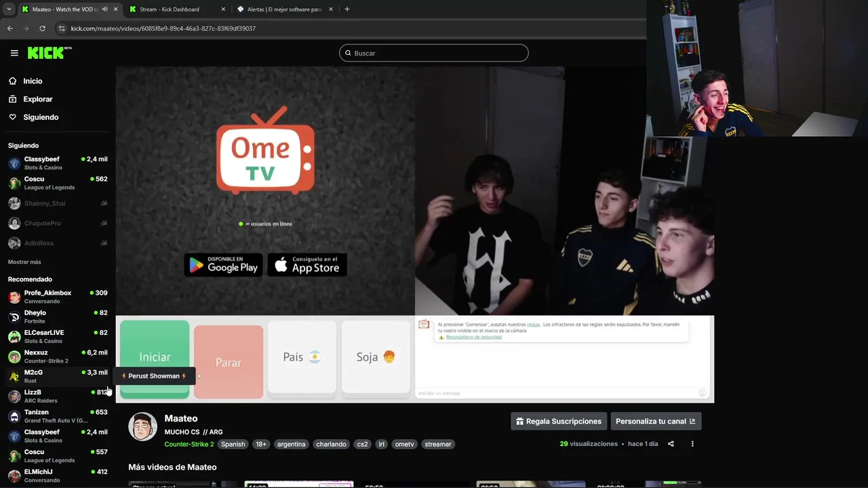Click the Iniciar button in OmeTV
868x488 pixels.
155,357
